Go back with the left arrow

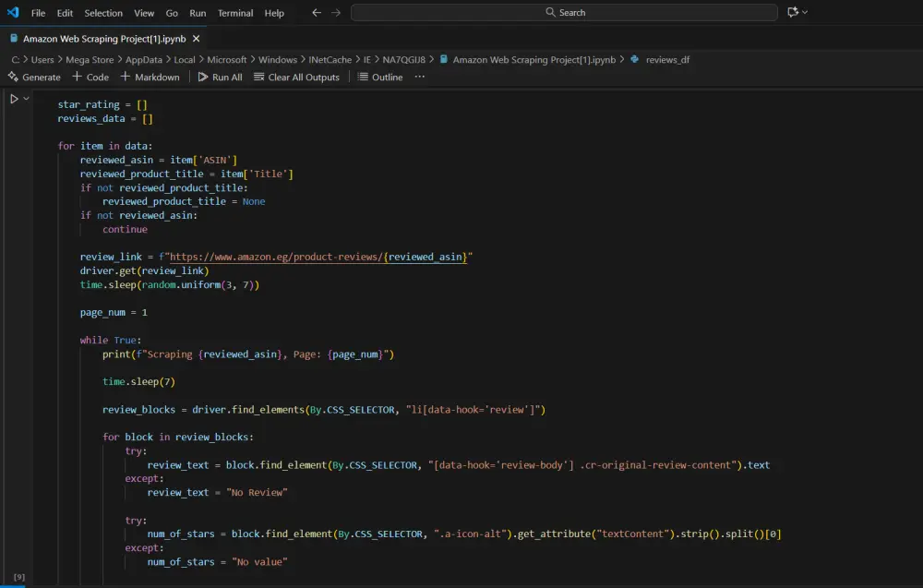tap(317, 13)
